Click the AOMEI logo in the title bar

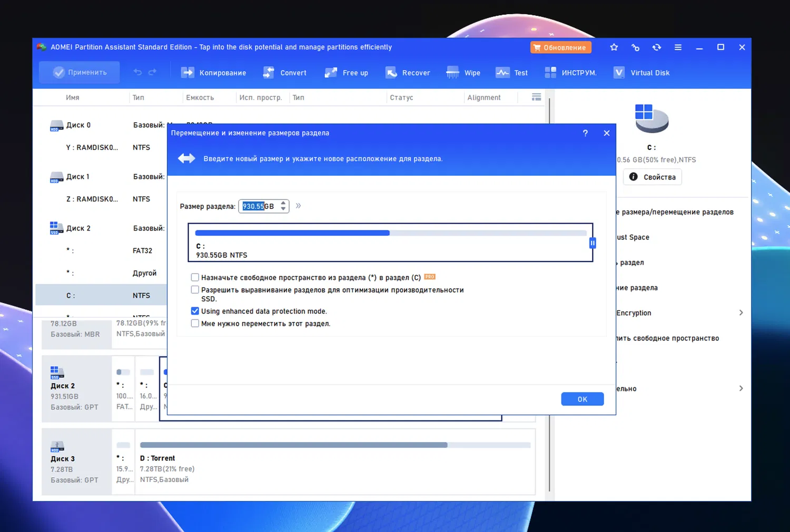click(x=42, y=47)
